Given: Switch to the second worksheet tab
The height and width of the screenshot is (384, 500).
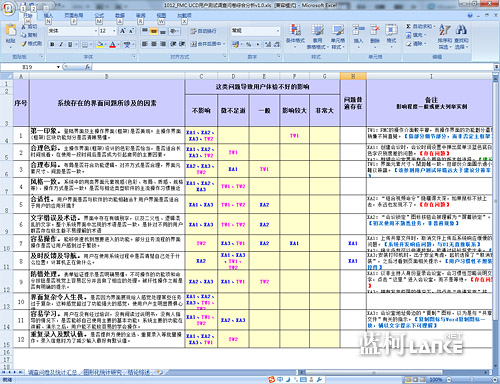Looking at the screenshot, I should [x=102, y=372].
